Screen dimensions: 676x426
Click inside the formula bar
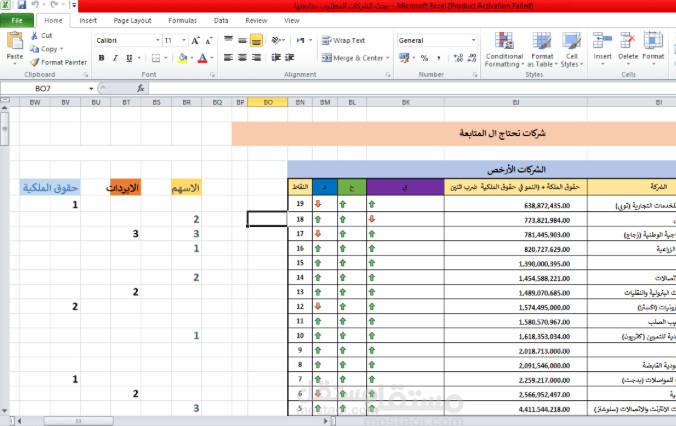click(412, 88)
